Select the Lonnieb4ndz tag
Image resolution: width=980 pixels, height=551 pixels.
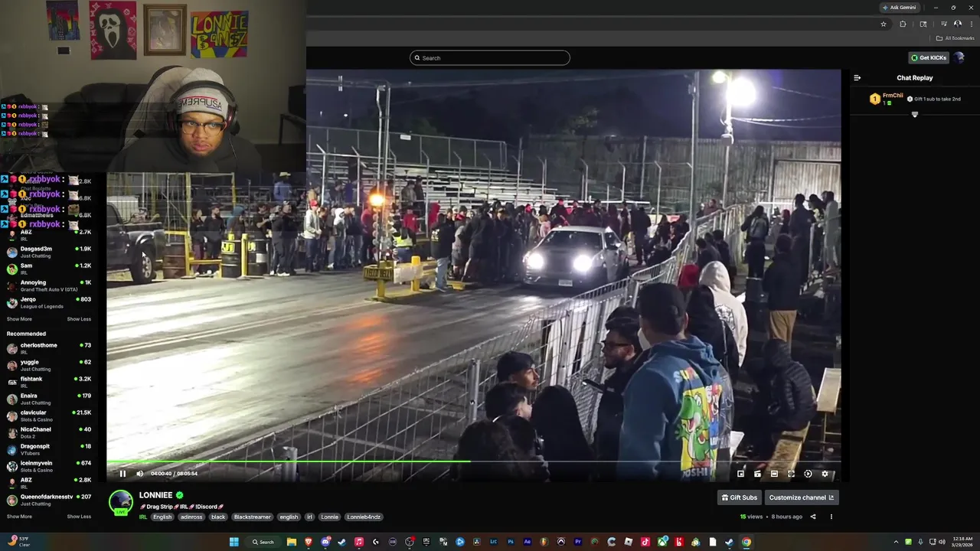tap(364, 517)
